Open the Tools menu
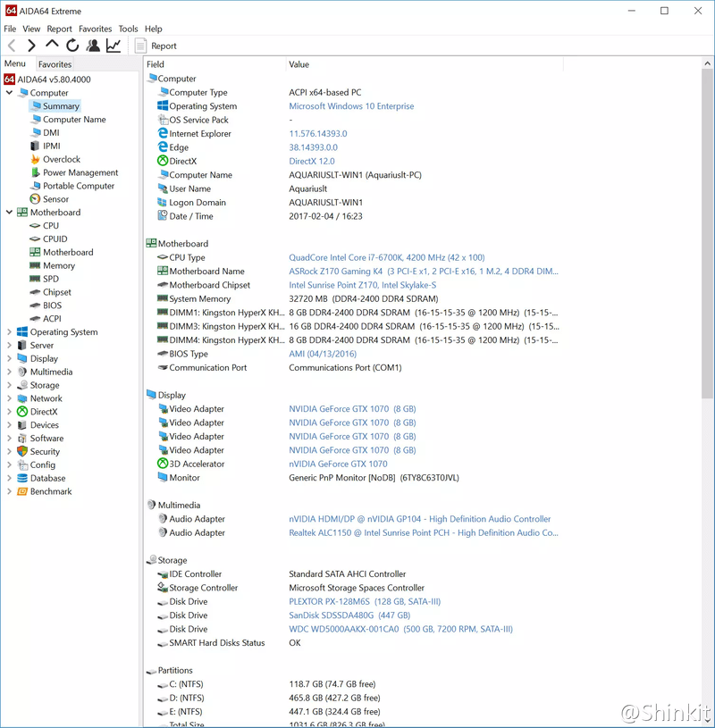The height and width of the screenshot is (728, 715). [128, 29]
